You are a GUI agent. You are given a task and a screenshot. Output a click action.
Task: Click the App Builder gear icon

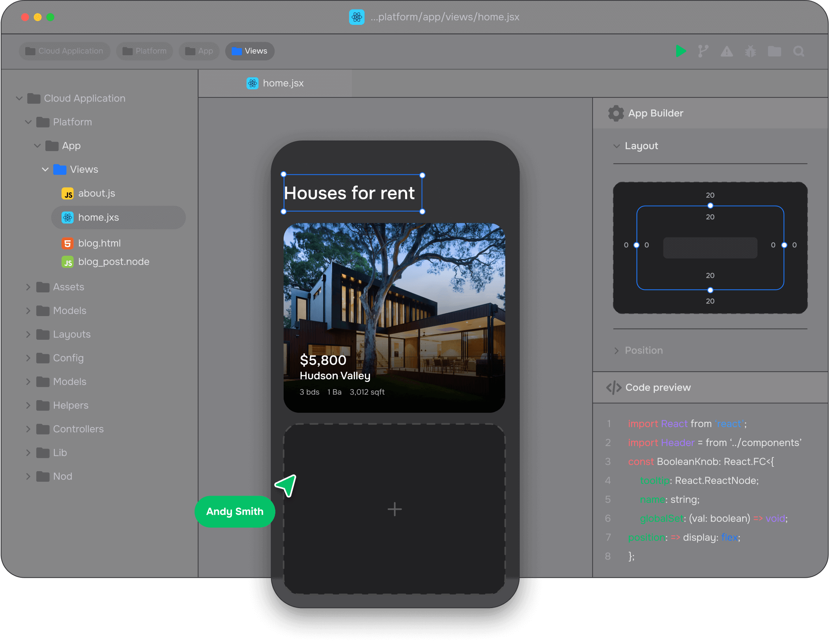coord(616,113)
